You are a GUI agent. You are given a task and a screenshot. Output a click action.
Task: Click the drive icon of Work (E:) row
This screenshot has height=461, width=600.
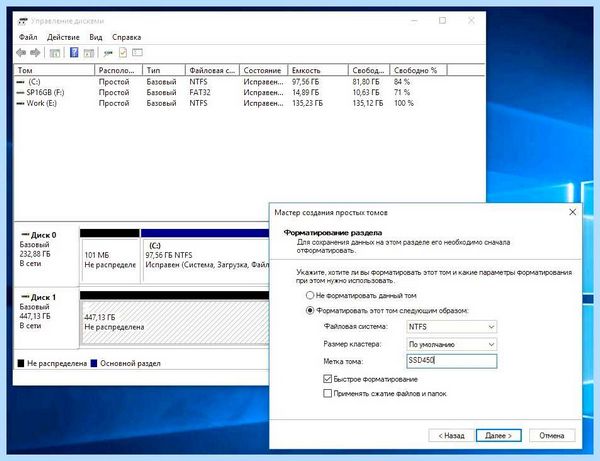tap(21, 103)
